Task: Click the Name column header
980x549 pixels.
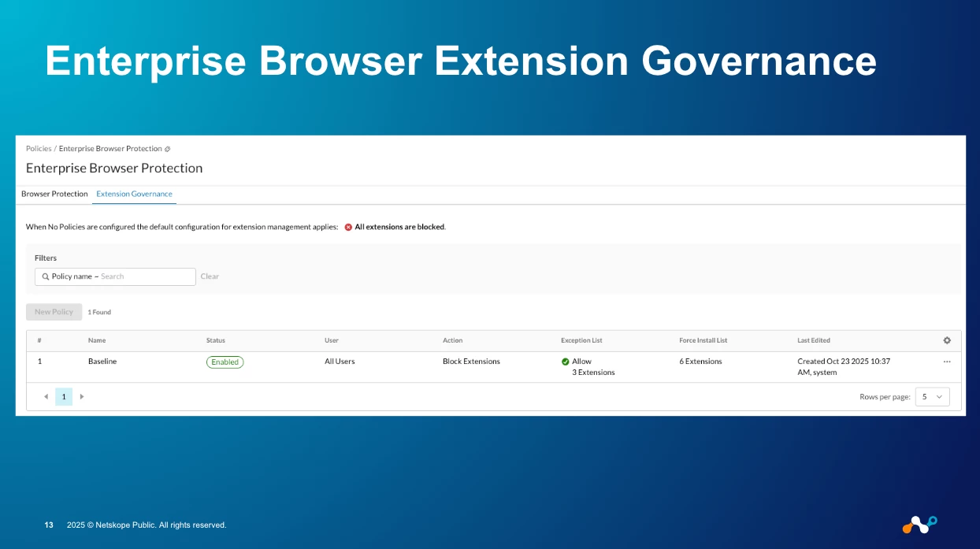Action: coord(97,340)
